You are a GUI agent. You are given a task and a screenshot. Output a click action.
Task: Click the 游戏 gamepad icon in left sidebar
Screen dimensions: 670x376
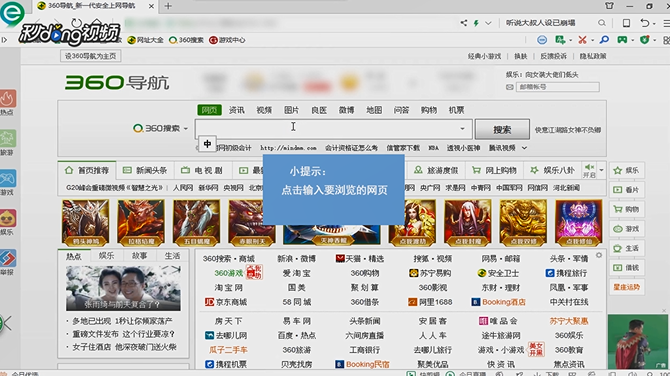click(x=7, y=179)
